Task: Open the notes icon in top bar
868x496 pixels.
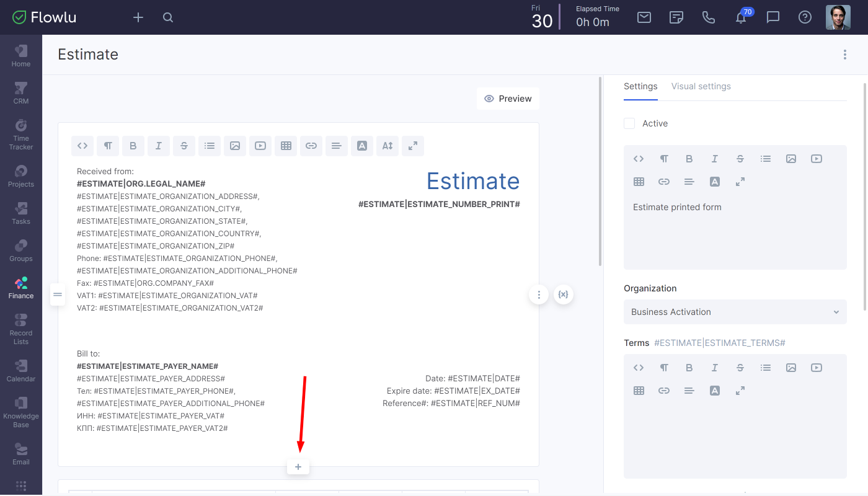Action: [676, 17]
